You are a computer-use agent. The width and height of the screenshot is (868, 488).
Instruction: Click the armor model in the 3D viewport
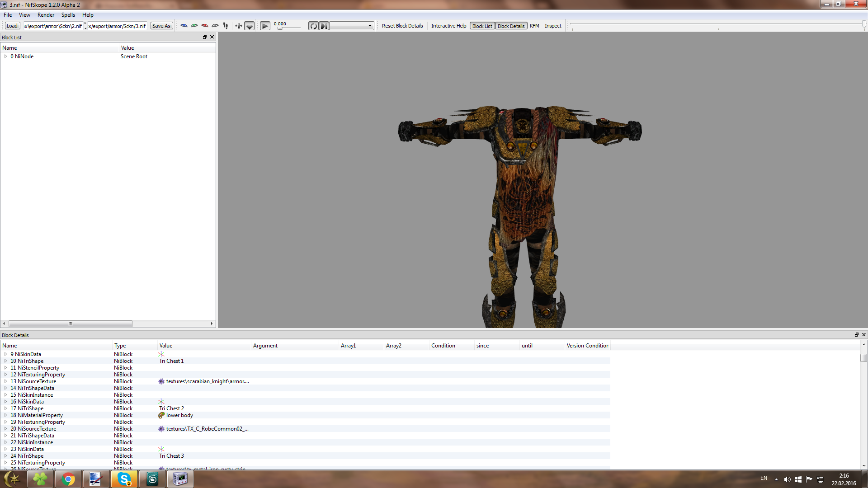[520, 217]
